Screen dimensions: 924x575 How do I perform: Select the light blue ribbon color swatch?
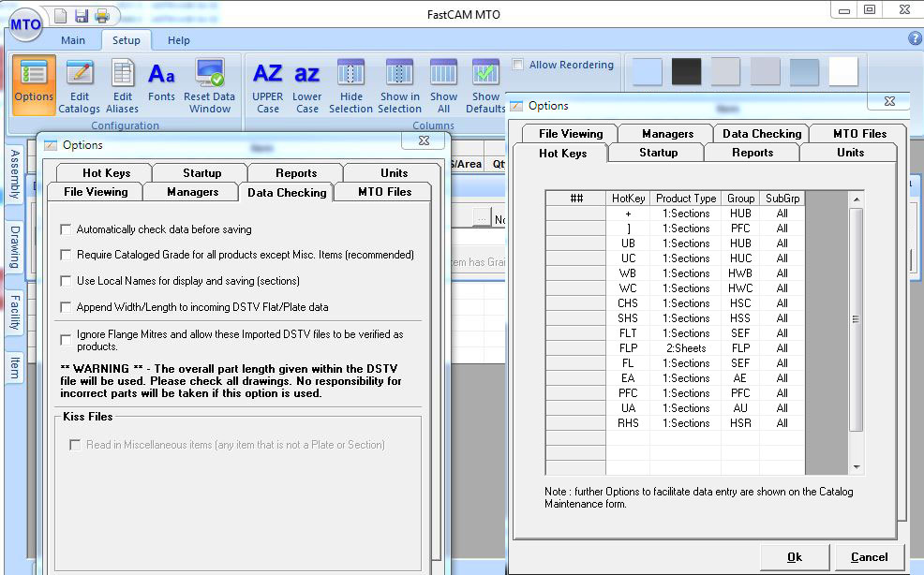click(647, 72)
